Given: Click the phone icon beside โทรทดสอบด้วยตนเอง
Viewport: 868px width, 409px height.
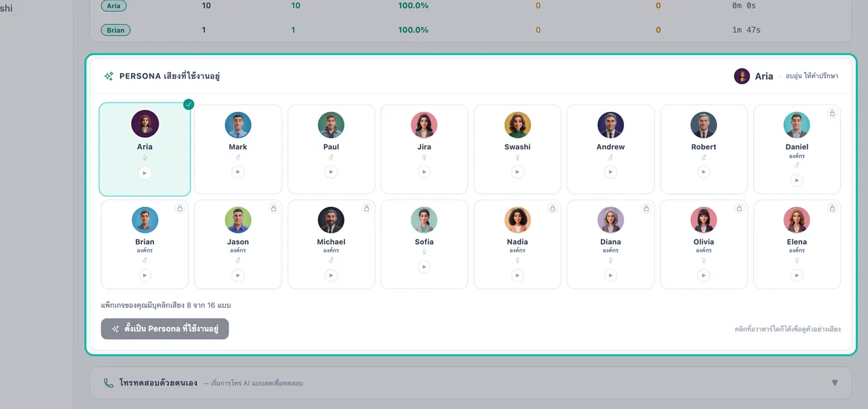Looking at the screenshot, I should click(x=108, y=383).
